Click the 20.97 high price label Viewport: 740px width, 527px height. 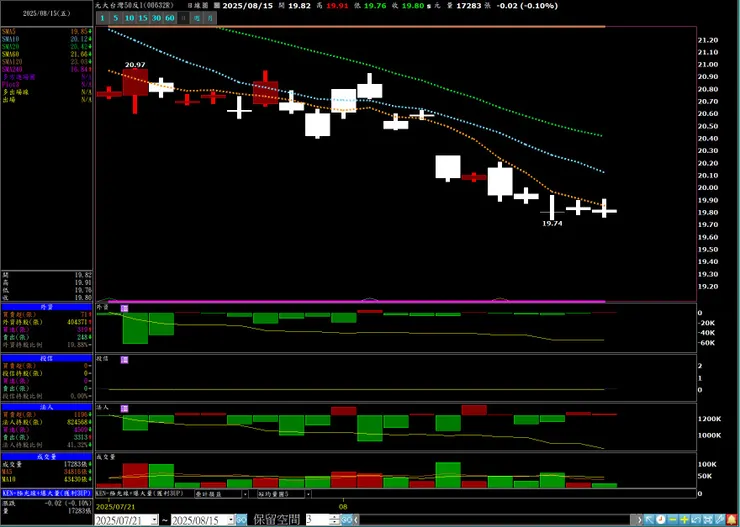tap(135, 64)
